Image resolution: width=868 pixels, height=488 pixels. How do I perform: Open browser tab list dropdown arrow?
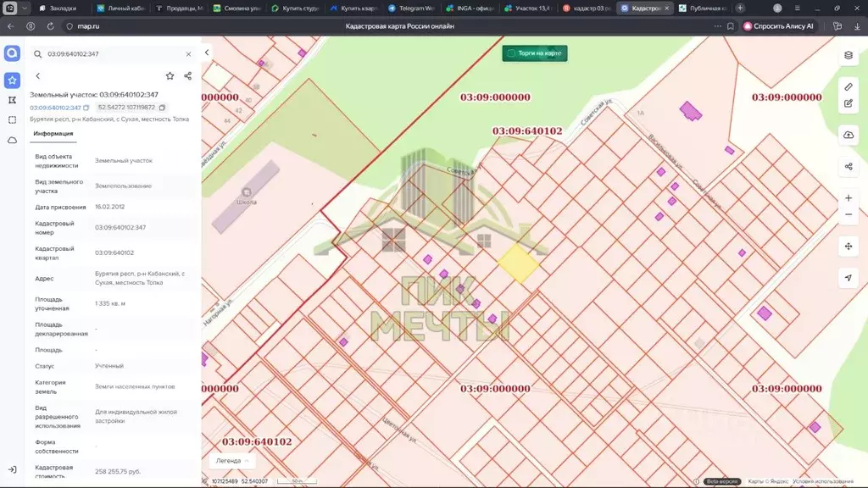[x=25, y=8]
